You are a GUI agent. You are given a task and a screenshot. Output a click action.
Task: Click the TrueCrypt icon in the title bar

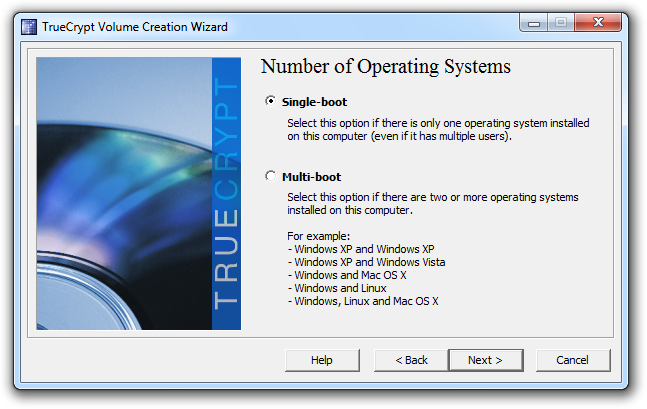(29, 27)
